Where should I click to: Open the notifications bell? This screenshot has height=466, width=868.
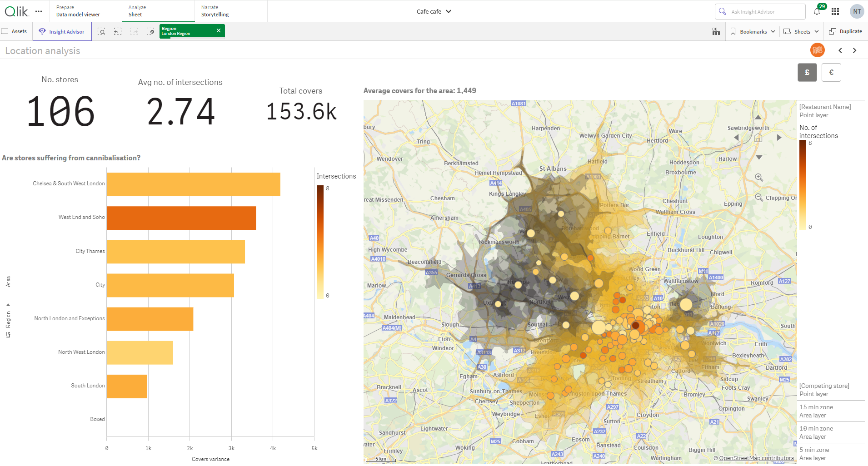tap(817, 11)
